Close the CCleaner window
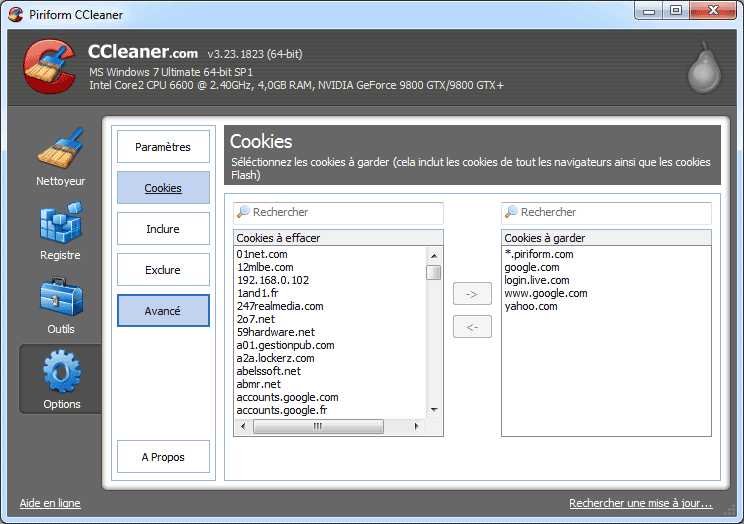The image size is (744, 524). (713, 11)
